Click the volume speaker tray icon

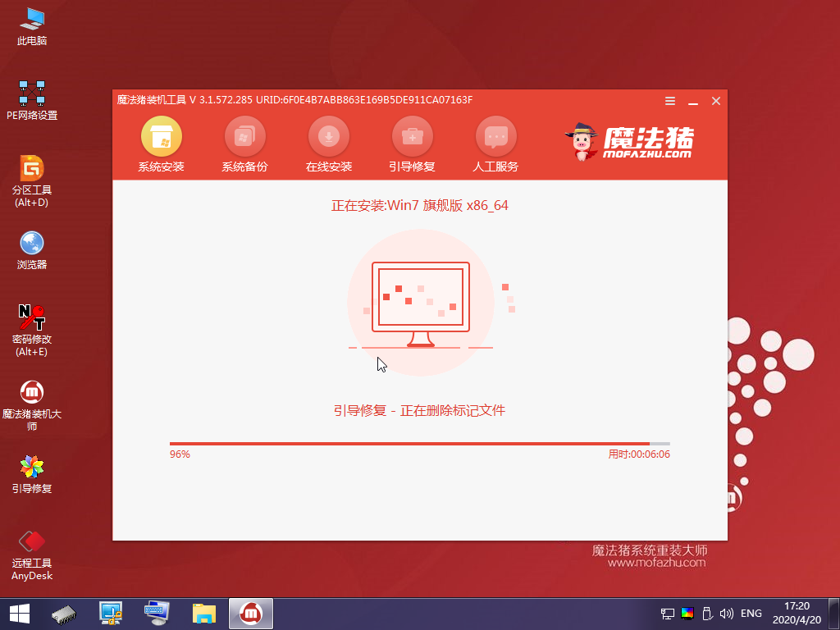(727, 614)
